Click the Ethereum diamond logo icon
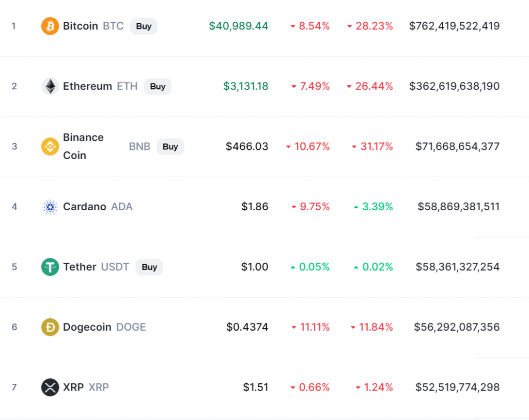 (x=50, y=86)
